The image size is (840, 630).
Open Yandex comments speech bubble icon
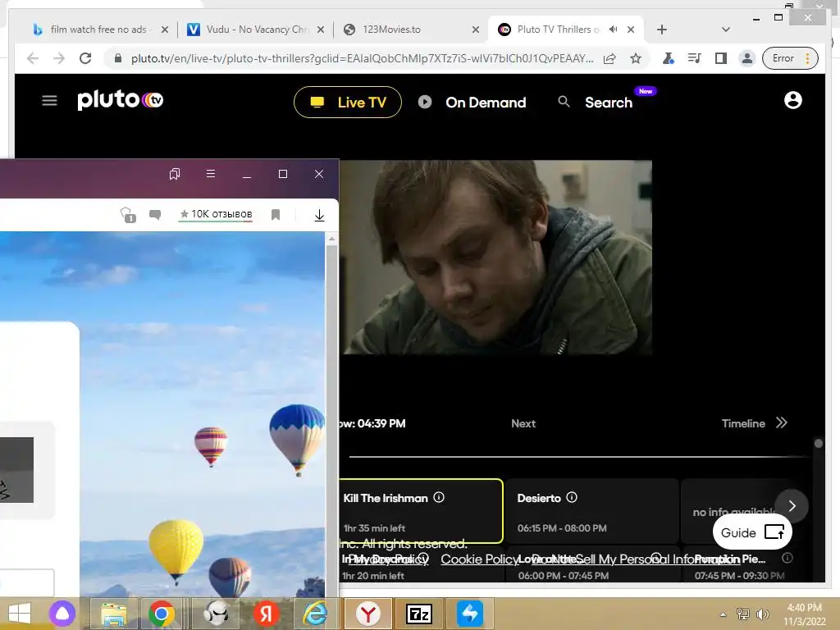[155, 215]
